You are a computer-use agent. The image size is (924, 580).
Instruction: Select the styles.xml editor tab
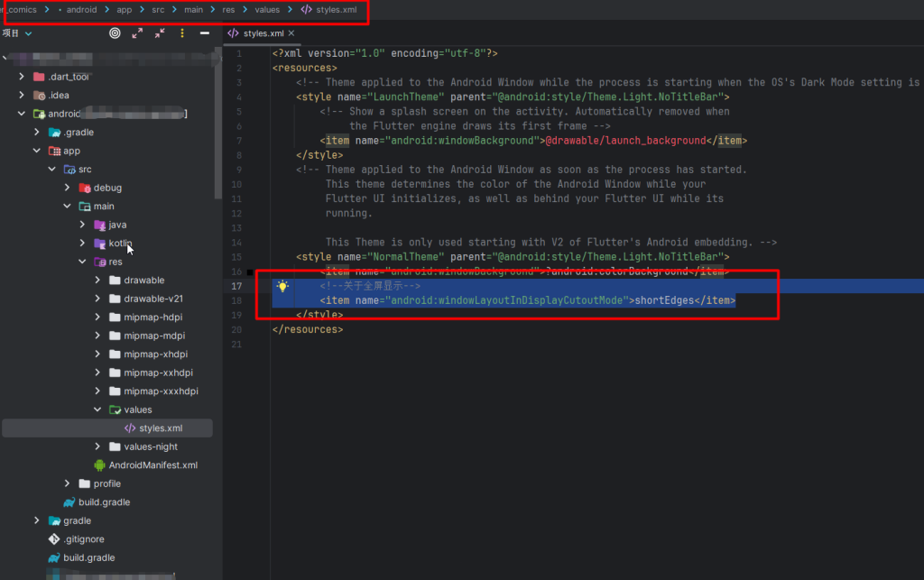(262, 33)
